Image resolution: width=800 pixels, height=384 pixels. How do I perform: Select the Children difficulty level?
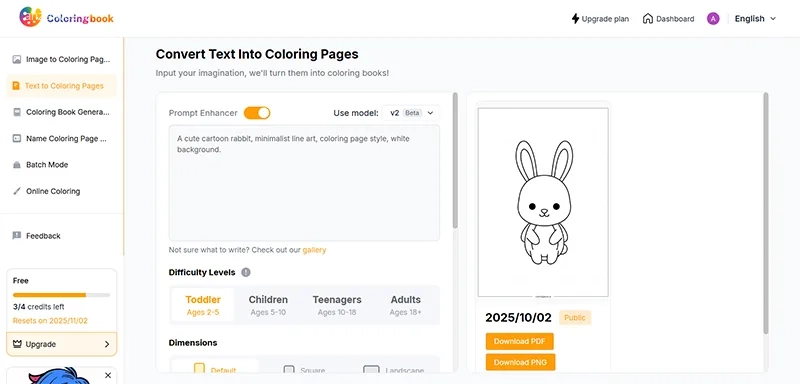click(x=268, y=305)
